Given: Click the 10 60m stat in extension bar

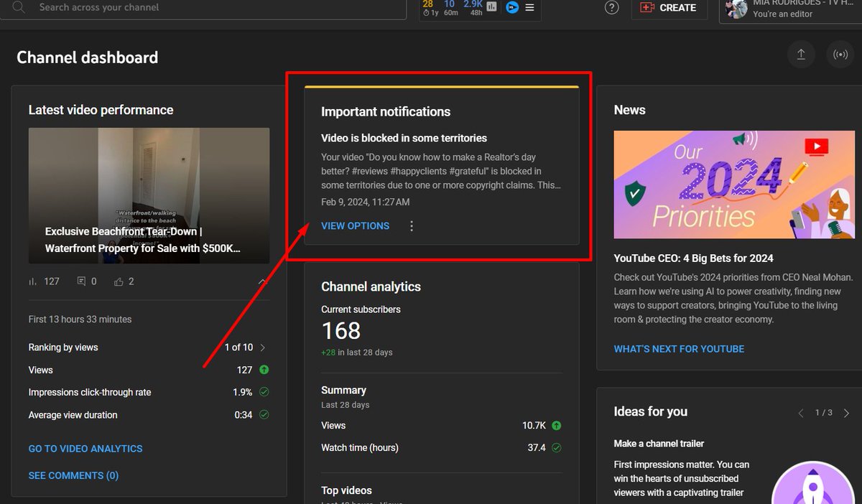Looking at the screenshot, I should 450,8.
